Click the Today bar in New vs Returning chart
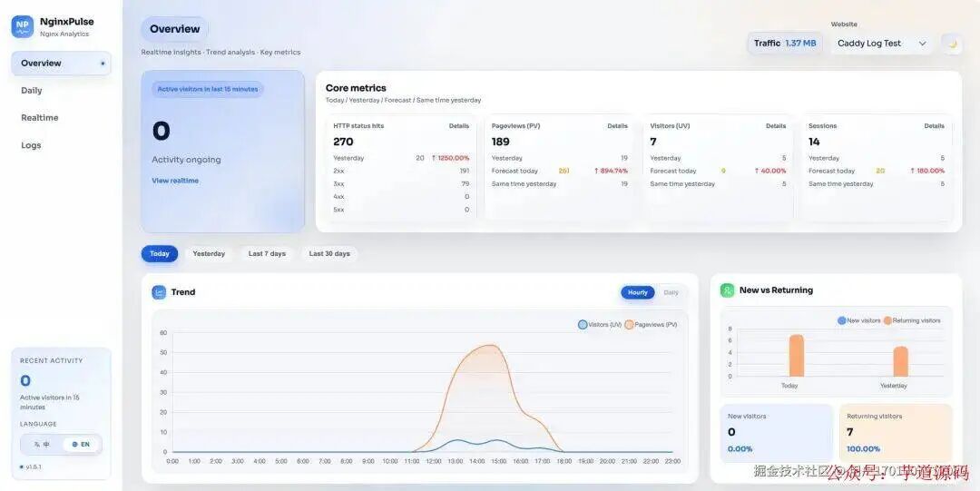This screenshot has width=980, height=491. point(797,355)
